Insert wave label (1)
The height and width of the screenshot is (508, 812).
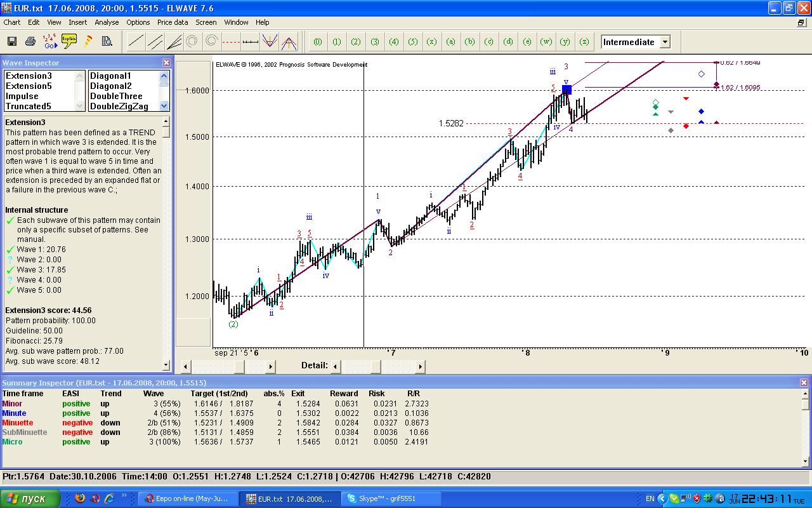click(x=337, y=42)
